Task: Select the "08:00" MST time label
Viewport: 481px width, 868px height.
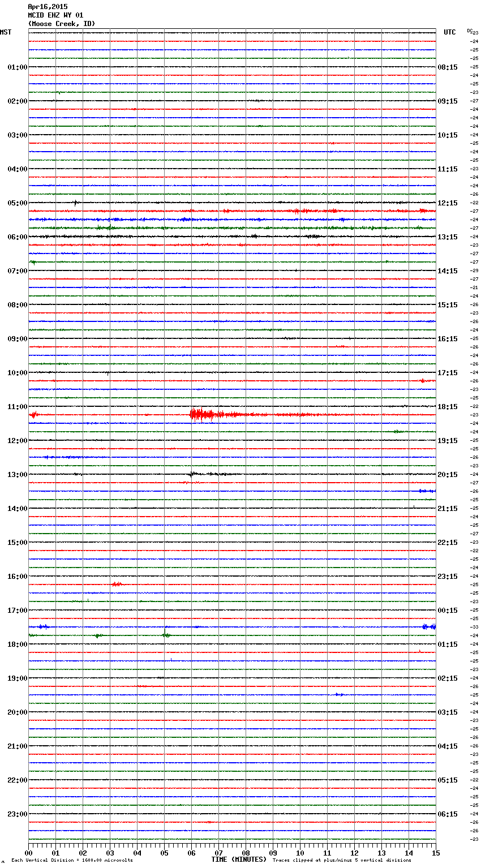Action: coord(18,305)
